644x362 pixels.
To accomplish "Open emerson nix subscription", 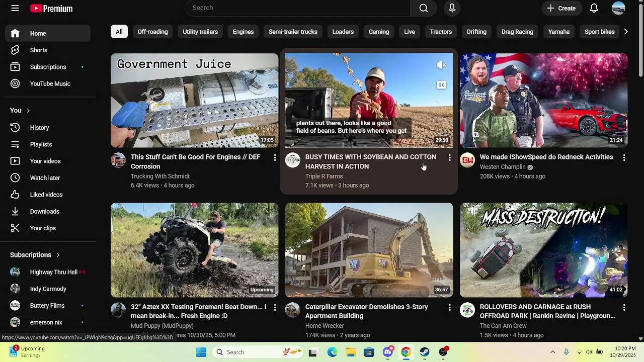I will tap(48, 322).
